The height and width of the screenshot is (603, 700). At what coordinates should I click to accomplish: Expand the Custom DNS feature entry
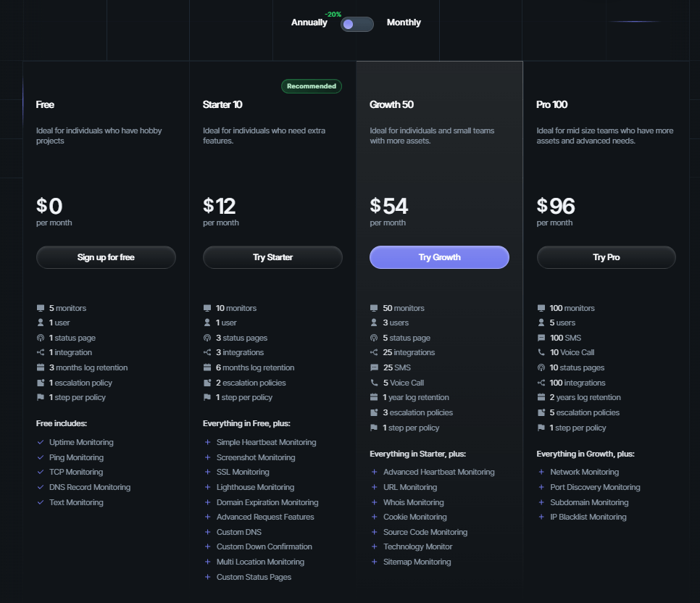point(239,532)
